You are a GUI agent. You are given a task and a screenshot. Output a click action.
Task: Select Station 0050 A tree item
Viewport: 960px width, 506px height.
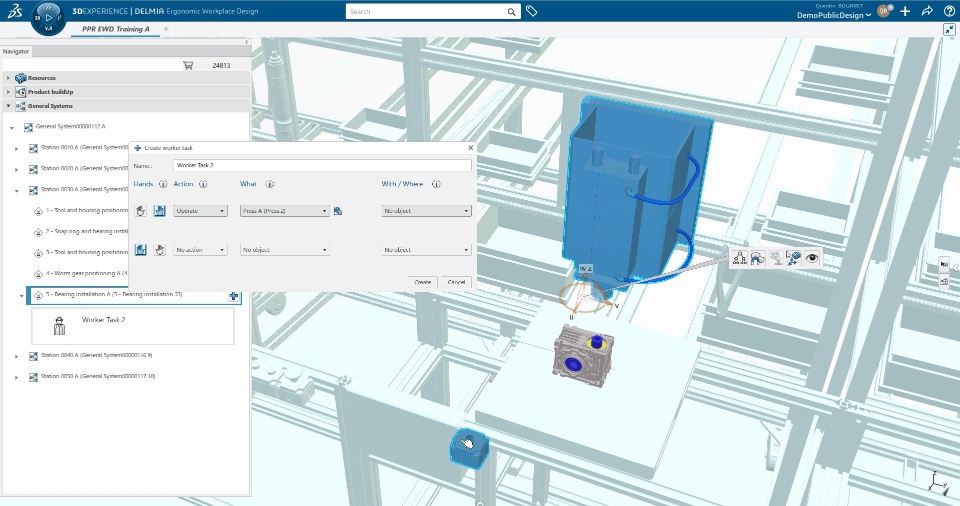(97, 376)
